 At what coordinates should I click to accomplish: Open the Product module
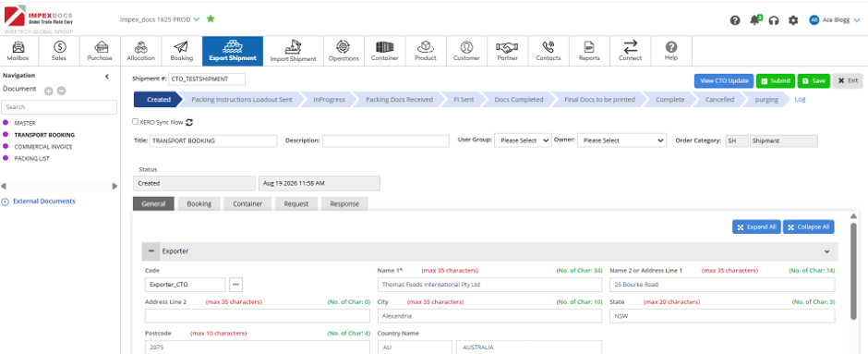(x=425, y=51)
